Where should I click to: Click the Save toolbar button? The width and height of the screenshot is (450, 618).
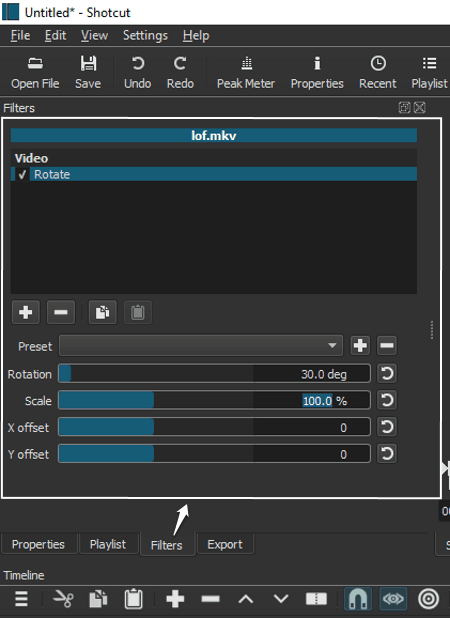pyautogui.click(x=88, y=73)
